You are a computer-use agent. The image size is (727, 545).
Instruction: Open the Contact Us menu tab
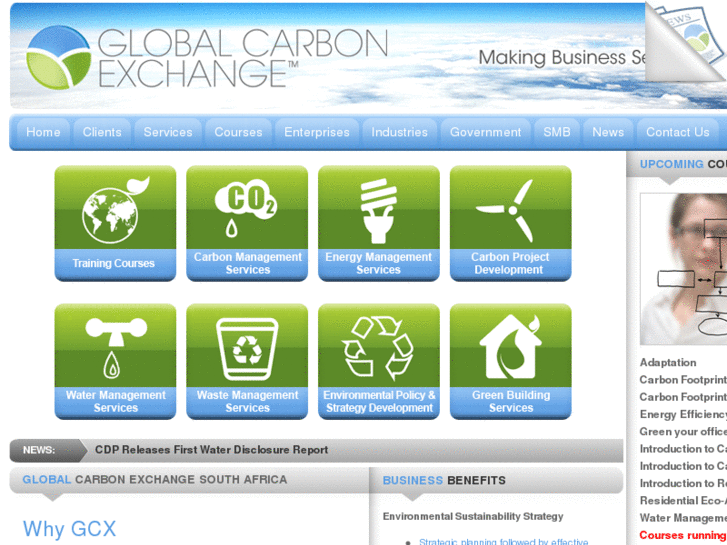[678, 132]
